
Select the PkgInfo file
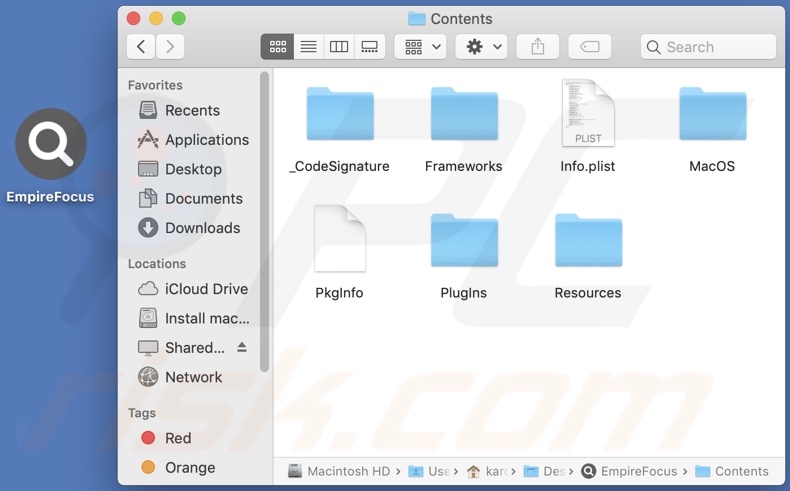(x=340, y=239)
